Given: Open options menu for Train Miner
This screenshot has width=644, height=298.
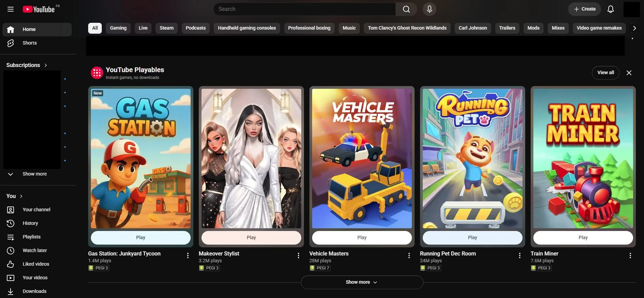Looking at the screenshot, I should 630,255.
